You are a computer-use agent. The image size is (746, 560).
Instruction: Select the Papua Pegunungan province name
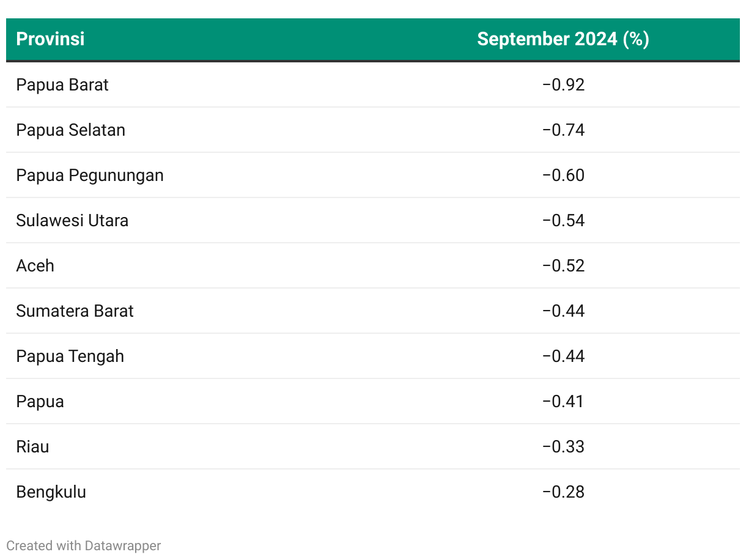click(x=90, y=175)
